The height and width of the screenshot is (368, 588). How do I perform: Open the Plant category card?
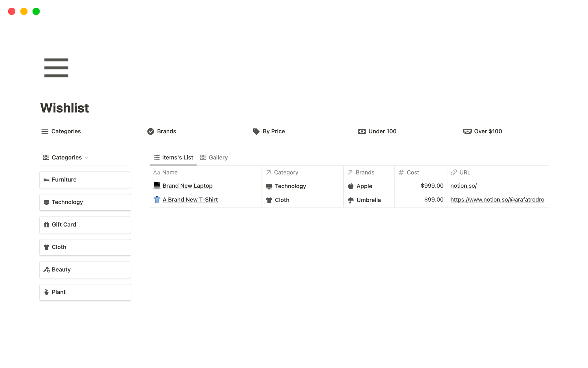85,292
